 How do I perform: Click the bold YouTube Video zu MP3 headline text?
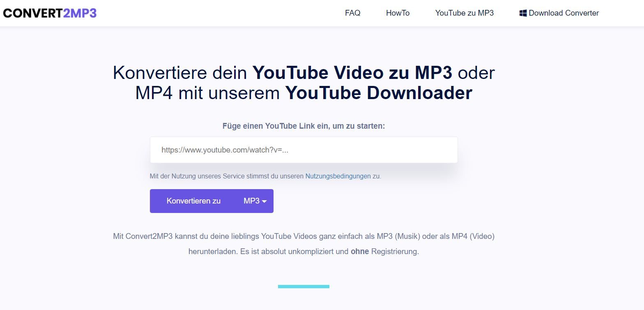point(352,73)
